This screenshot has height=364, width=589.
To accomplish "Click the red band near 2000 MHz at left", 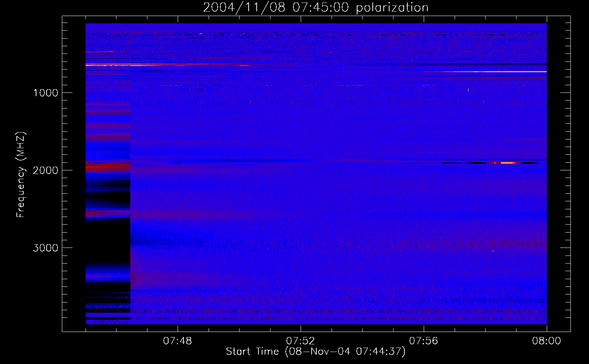I will (x=108, y=167).
